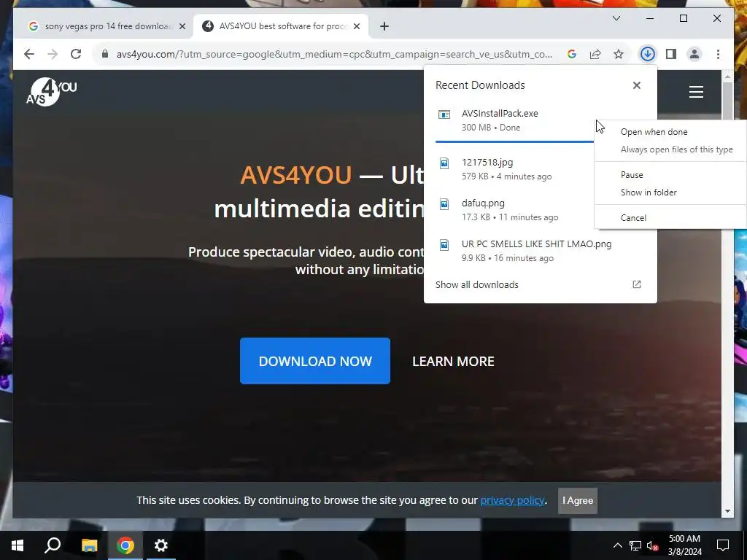This screenshot has height=560, width=747.
Task: Click the Google icon in the address bar
Action: [x=572, y=54]
